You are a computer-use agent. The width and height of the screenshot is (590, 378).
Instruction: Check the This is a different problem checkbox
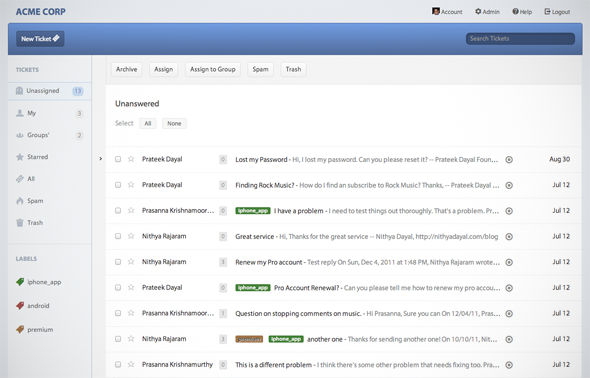pyautogui.click(x=118, y=364)
